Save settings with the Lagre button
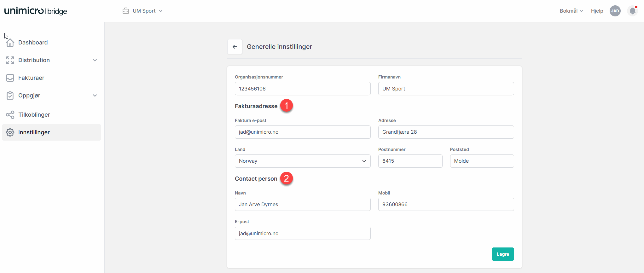The image size is (644, 273). pyautogui.click(x=502, y=254)
